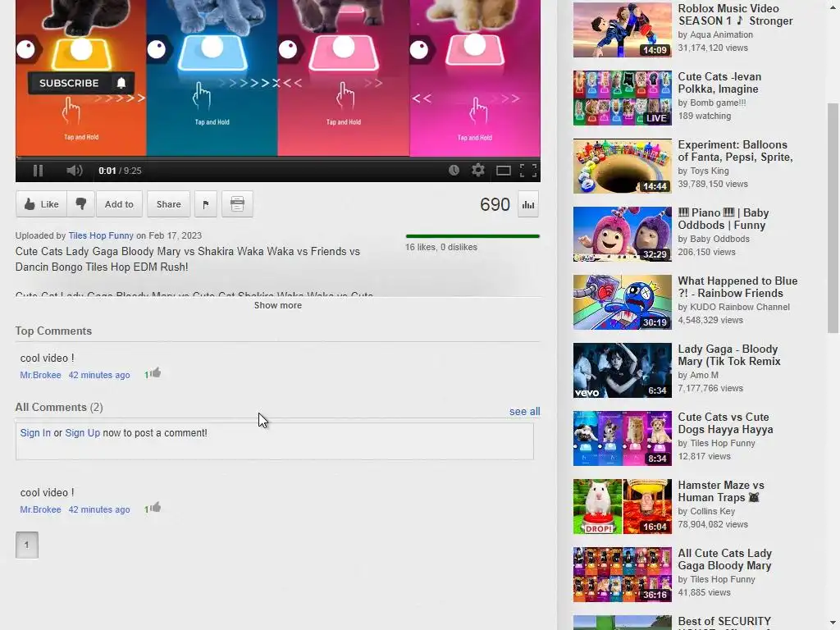Open Lady Gaga Bloody Mary vevo thumbnail

[x=622, y=370]
